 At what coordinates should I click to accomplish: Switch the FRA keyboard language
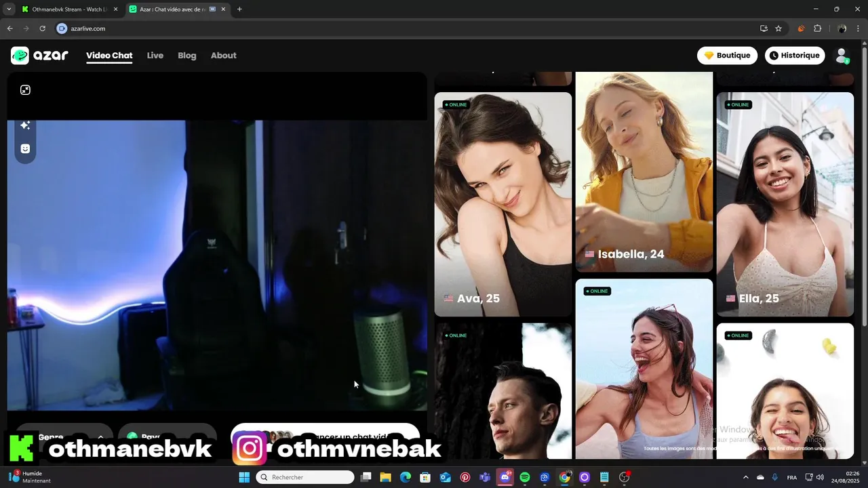(x=792, y=477)
